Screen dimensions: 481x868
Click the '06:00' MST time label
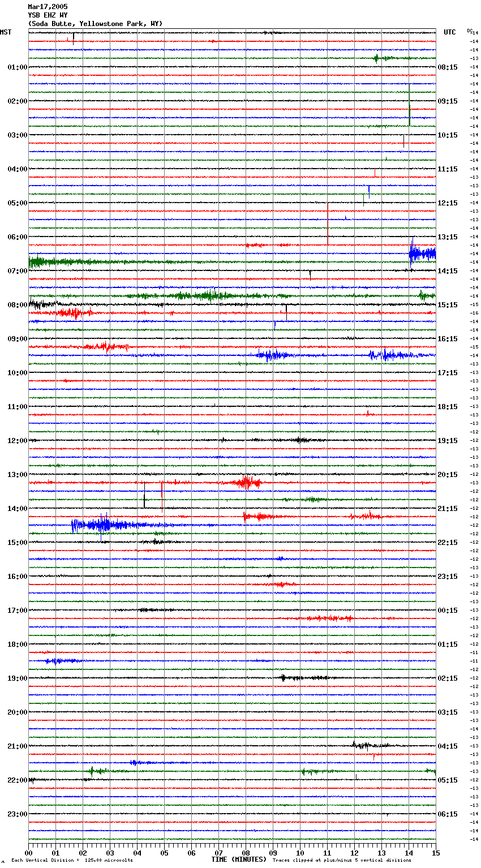[17, 237]
